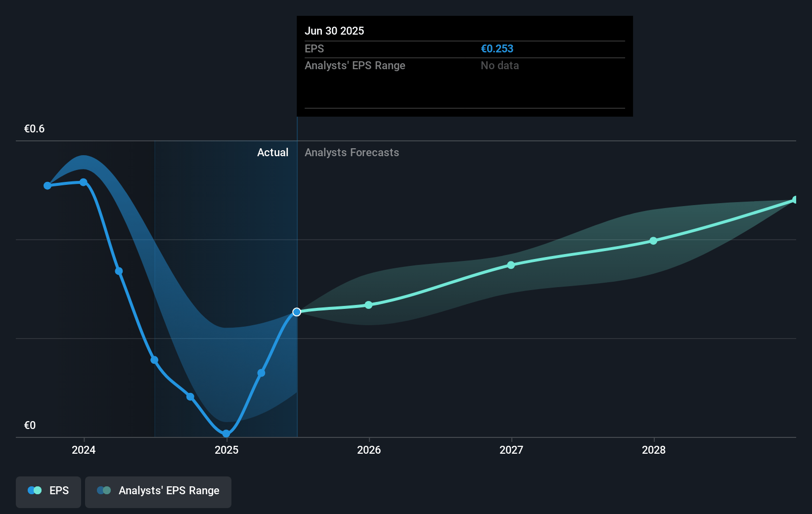The image size is (812, 514).
Task: Click the forecast data point above 2028
Action: [x=653, y=241]
